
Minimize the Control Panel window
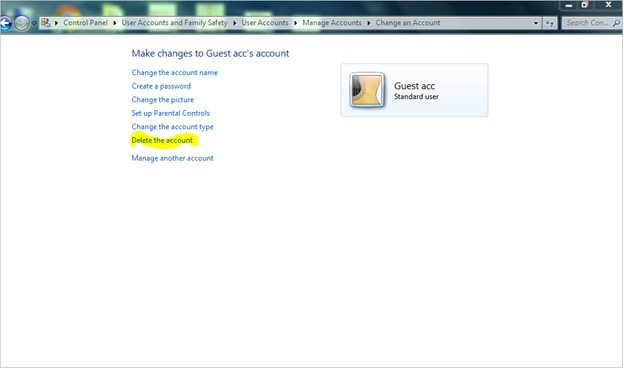(x=569, y=5)
